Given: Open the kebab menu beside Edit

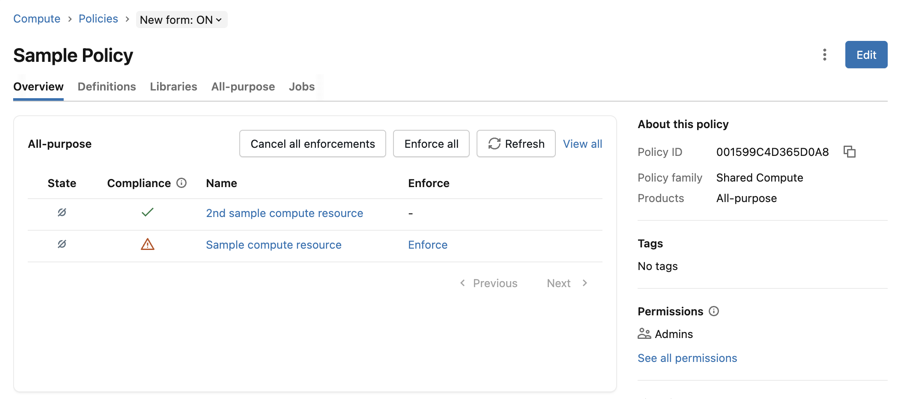Looking at the screenshot, I should (x=824, y=55).
